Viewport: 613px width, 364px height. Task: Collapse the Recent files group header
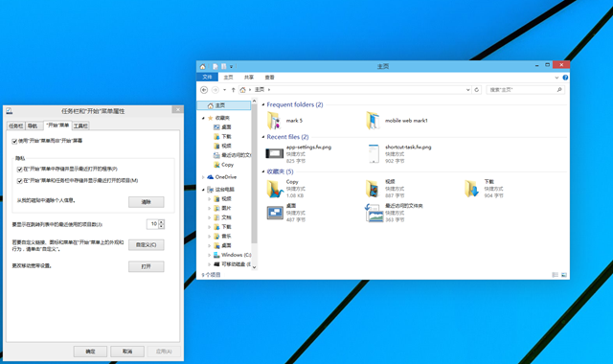[x=263, y=137]
